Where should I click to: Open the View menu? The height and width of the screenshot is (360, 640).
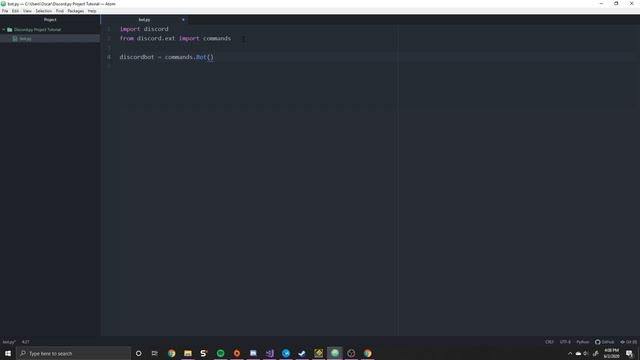click(x=27, y=11)
